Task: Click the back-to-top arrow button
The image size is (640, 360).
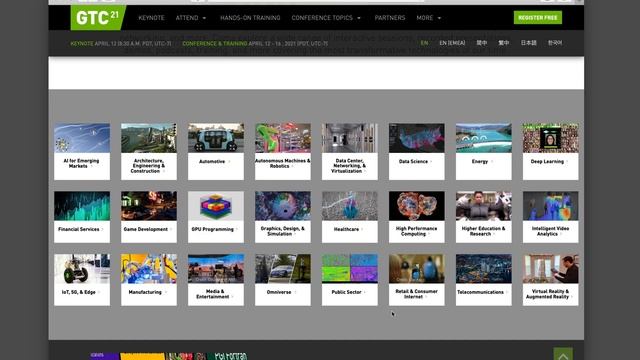Action: coord(563,355)
